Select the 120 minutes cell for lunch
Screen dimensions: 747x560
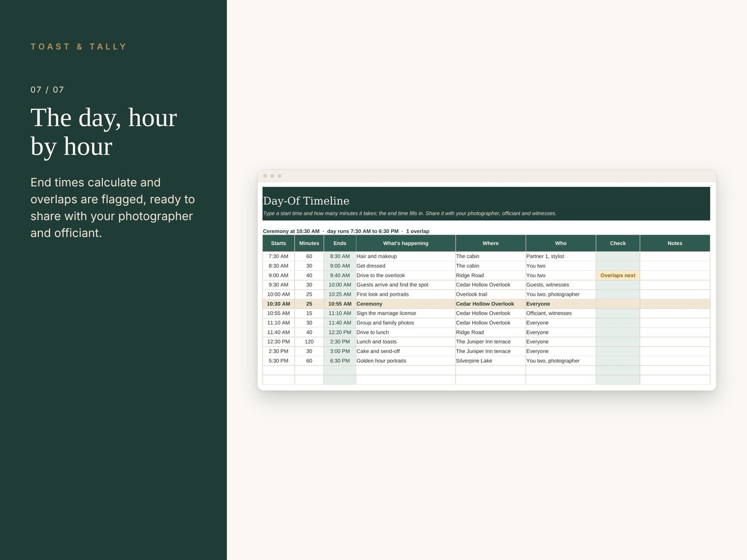309,342
